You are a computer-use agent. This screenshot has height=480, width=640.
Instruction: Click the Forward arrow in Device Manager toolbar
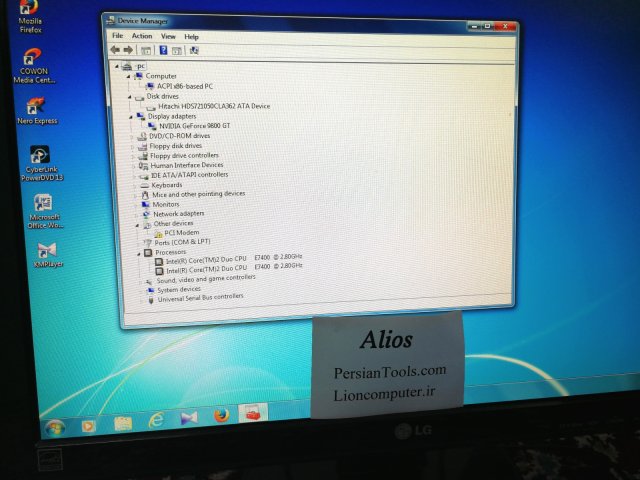click(128, 49)
